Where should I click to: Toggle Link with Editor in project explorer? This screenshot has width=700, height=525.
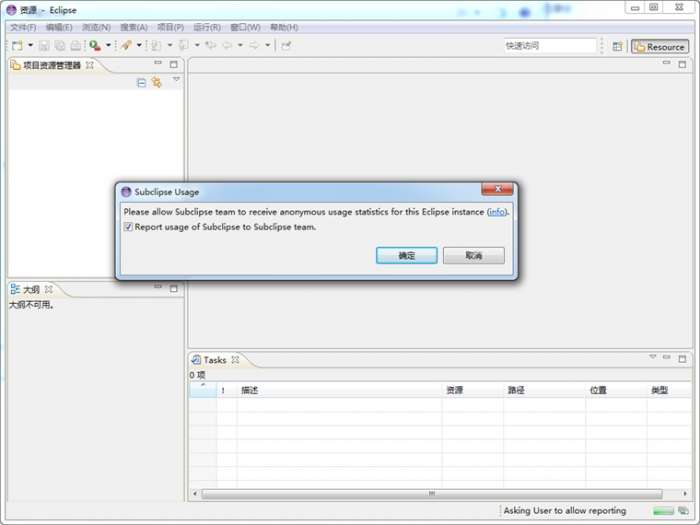pos(156,83)
